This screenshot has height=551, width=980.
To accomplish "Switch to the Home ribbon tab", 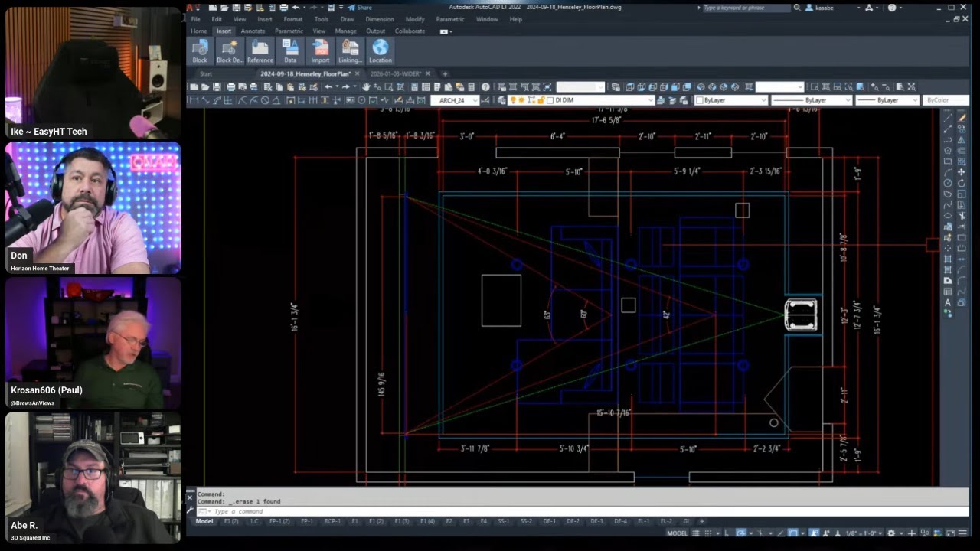I will click(199, 31).
